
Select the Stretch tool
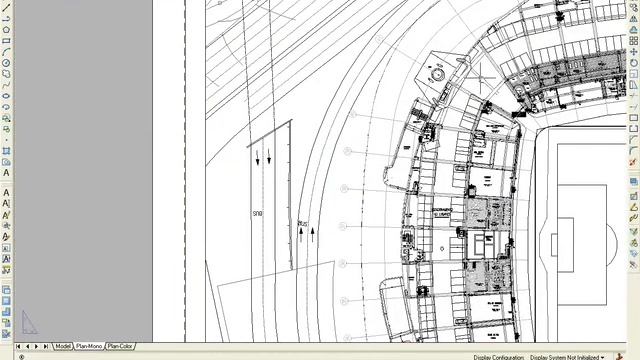point(633,84)
